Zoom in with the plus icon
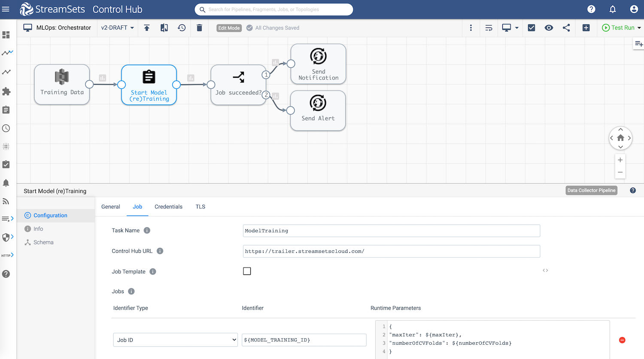 [620, 160]
